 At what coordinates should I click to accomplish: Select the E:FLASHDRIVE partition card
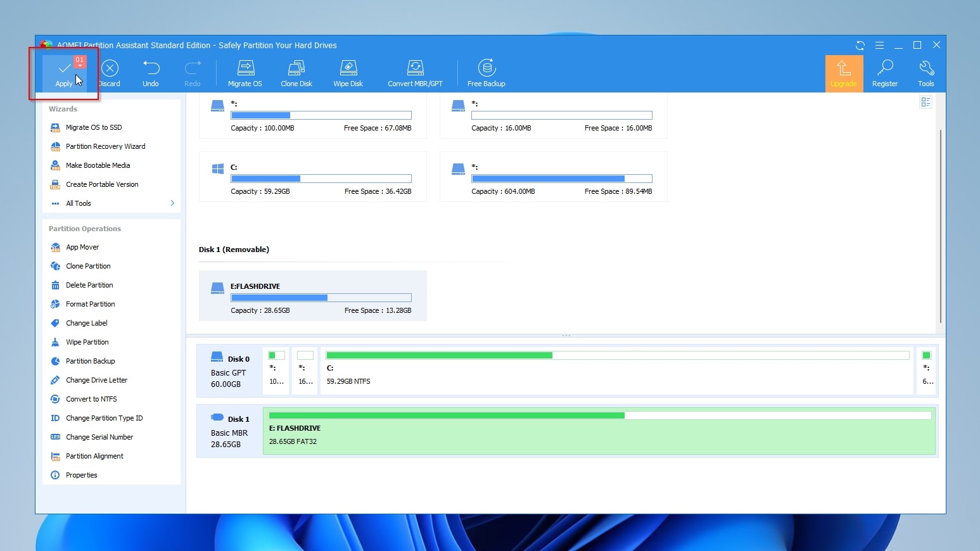313,296
